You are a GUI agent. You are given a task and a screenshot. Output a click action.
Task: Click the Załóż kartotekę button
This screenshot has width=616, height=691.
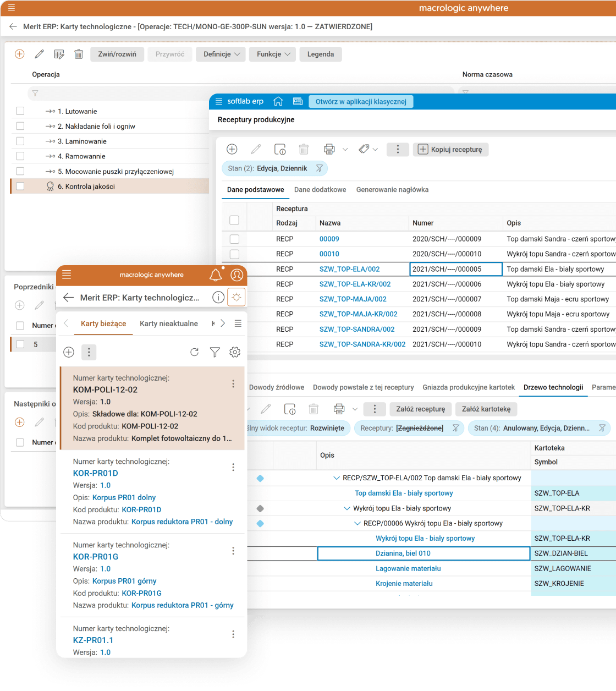(x=486, y=409)
